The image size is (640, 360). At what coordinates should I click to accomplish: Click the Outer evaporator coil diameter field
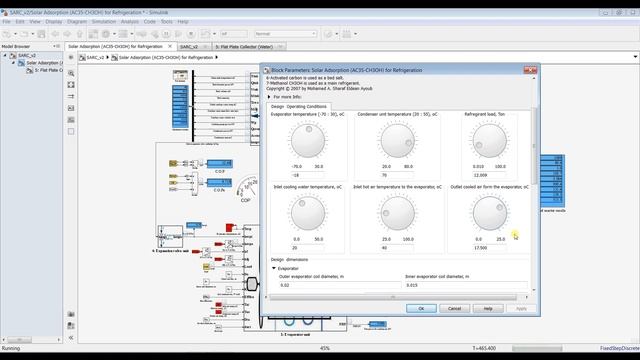tap(340, 285)
